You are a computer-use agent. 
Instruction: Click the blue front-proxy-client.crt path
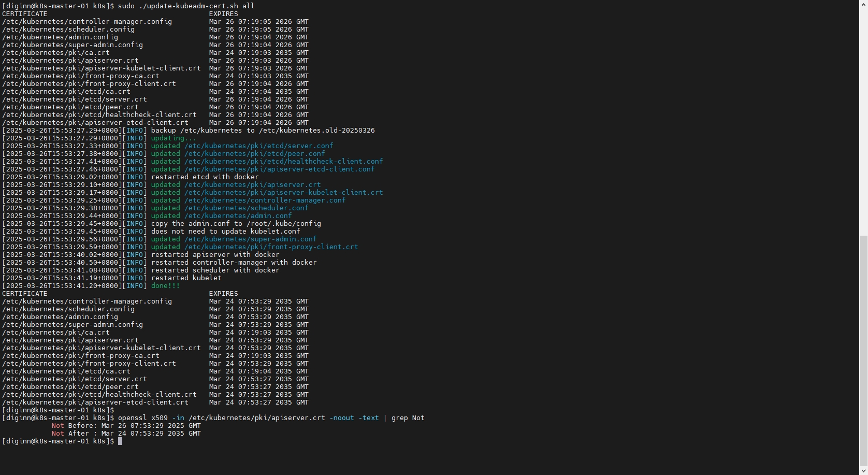271,247
